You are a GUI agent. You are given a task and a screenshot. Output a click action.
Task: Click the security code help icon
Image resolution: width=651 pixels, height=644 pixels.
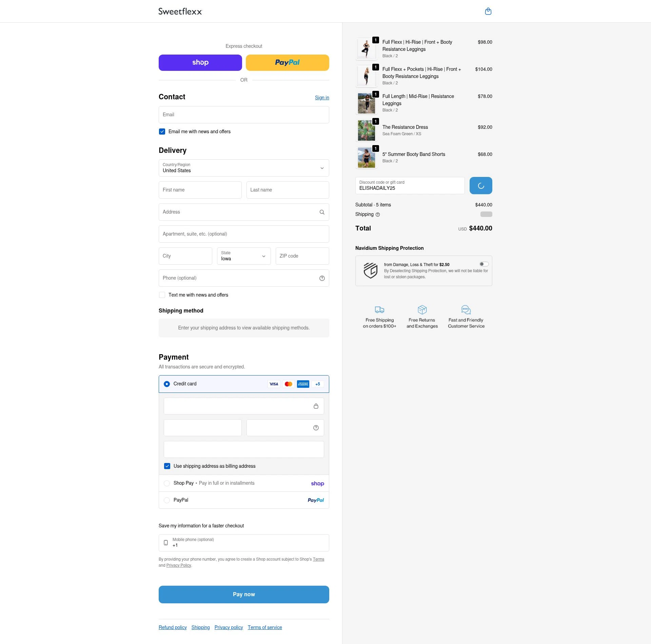tap(316, 427)
